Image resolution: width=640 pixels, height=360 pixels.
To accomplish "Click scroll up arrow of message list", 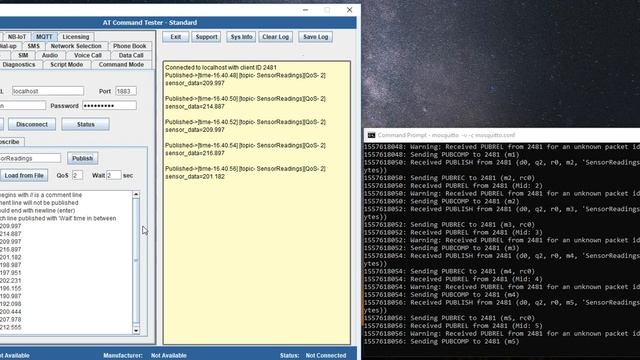I will click(136, 195).
